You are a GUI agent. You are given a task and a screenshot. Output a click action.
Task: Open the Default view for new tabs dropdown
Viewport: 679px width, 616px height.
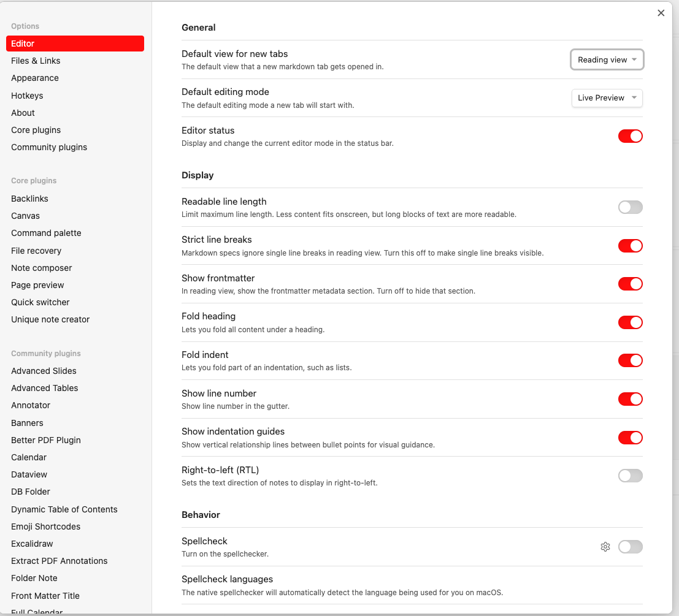pyautogui.click(x=607, y=59)
